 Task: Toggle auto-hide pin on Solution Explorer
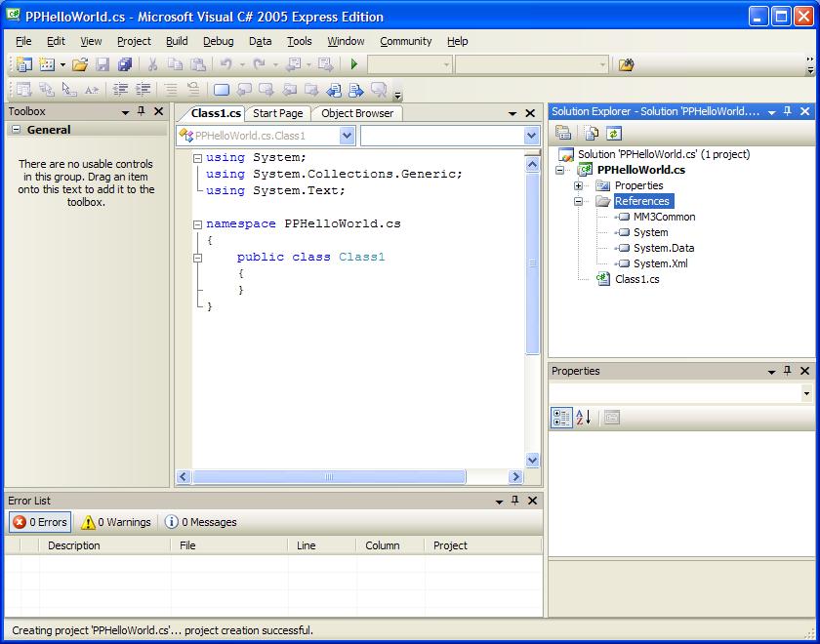point(787,111)
